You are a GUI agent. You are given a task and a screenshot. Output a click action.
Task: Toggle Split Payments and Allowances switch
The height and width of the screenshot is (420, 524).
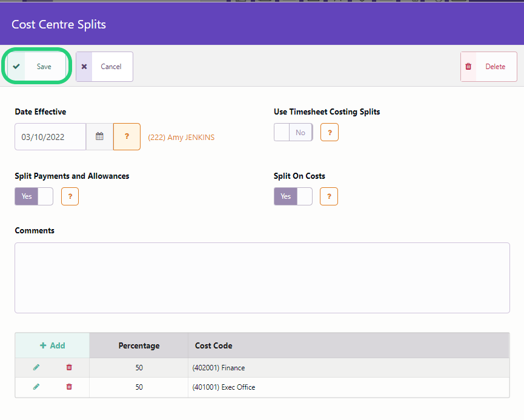pos(34,196)
